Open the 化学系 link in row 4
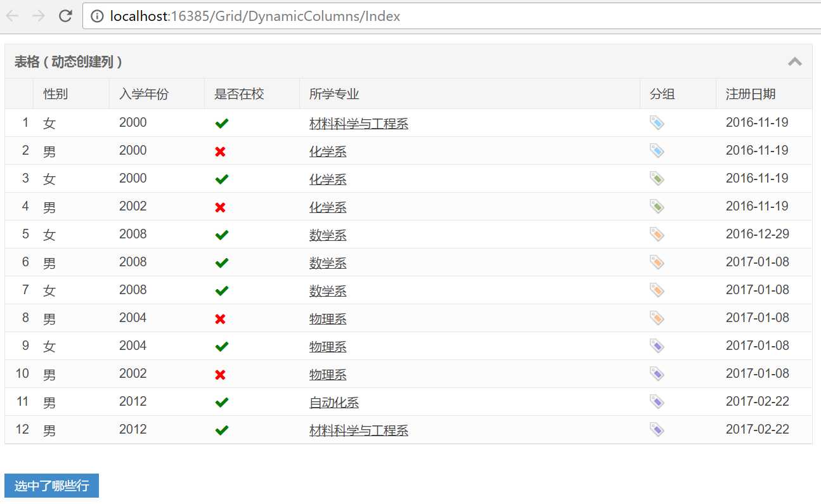 coord(328,207)
